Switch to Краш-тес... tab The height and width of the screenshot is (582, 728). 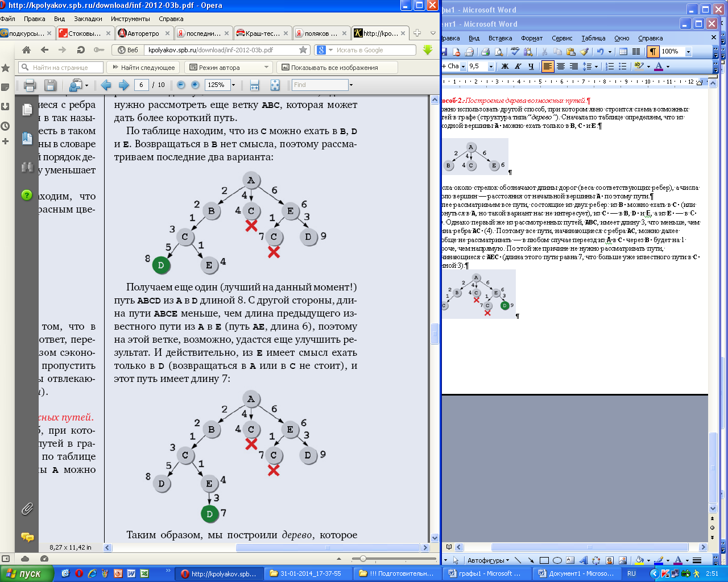pos(262,34)
